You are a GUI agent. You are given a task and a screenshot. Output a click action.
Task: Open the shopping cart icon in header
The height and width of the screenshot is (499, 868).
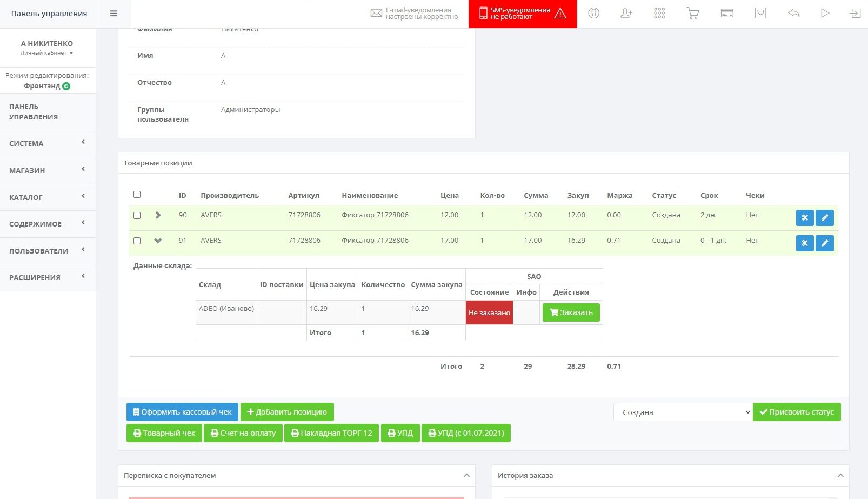click(693, 14)
